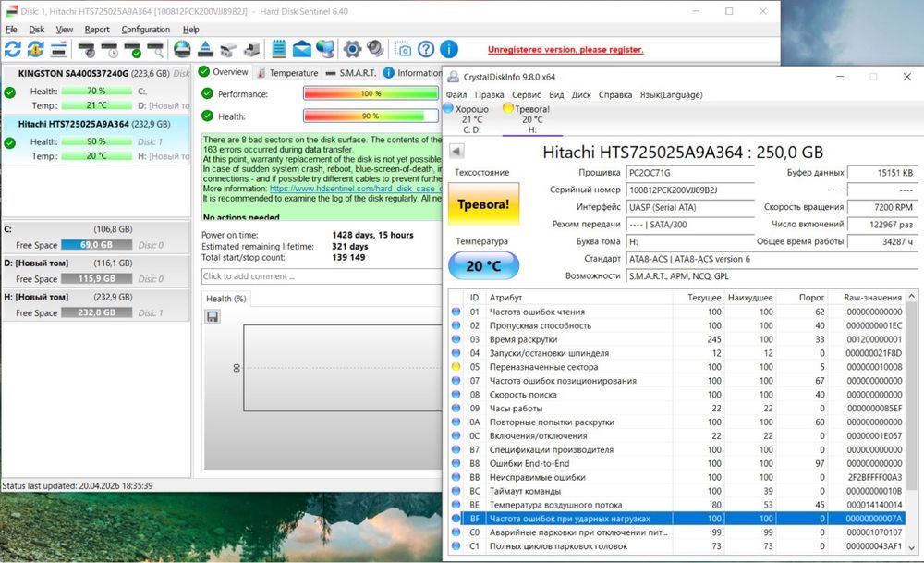924x563 pixels.
Task: Select the Тревога! 20 °C H: disk tab
Action: (x=532, y=119)
